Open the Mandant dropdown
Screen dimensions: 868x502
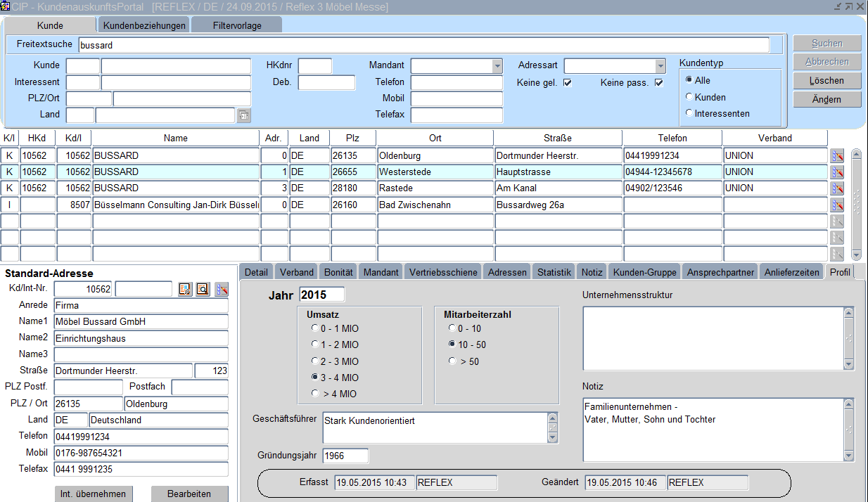tap(497, 66)
